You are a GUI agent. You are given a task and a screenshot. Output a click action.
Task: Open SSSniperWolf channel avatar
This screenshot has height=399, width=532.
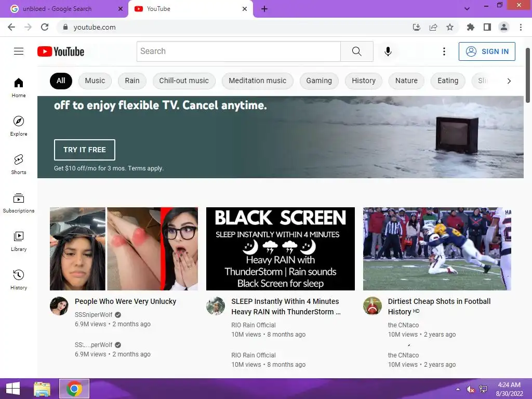(59, 305)
